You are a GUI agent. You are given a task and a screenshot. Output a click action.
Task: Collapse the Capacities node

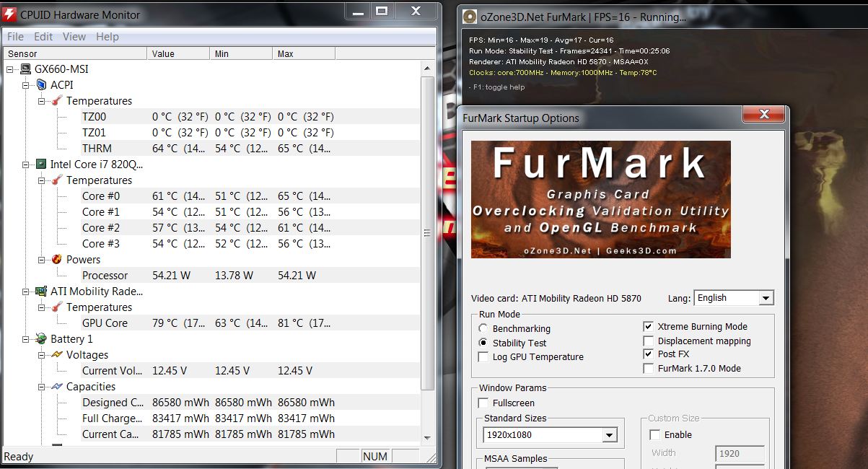click(x=42, y=387)
